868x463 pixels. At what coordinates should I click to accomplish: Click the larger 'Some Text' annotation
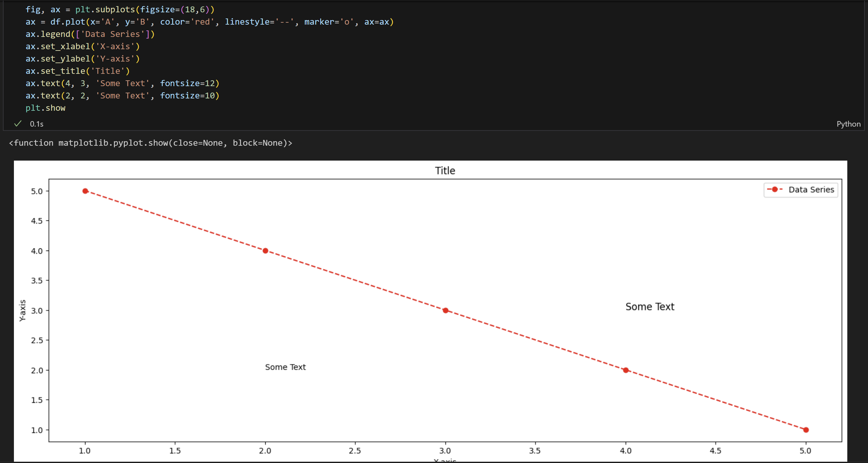(x=650, y=307)
